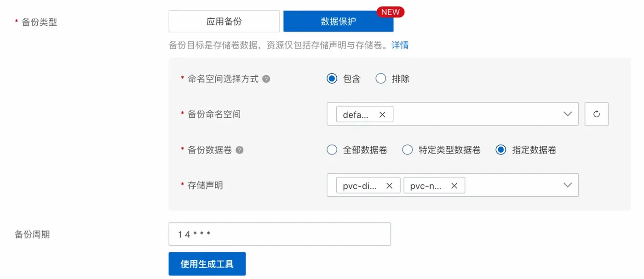The image size is (644, 279).
Task: Click the empty area of 备份命名空间 select box
Action: (x=476, y=114)
